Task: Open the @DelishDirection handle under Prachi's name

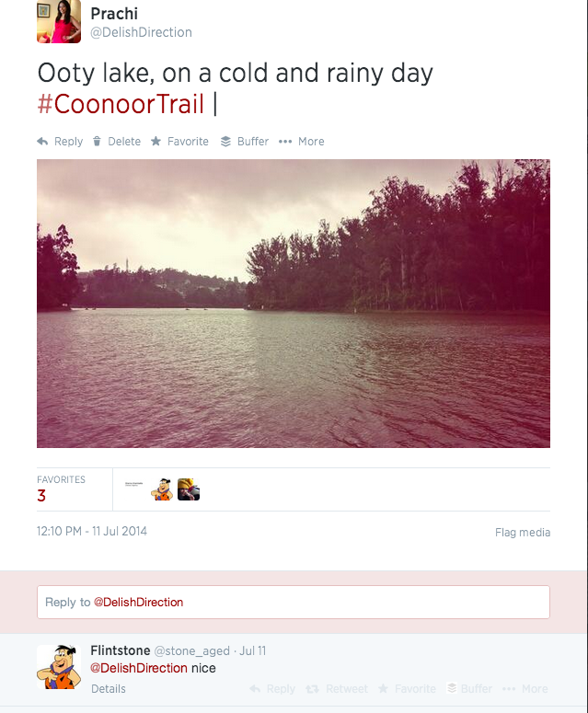Action: pyautogui.click(x=141, y=32)
